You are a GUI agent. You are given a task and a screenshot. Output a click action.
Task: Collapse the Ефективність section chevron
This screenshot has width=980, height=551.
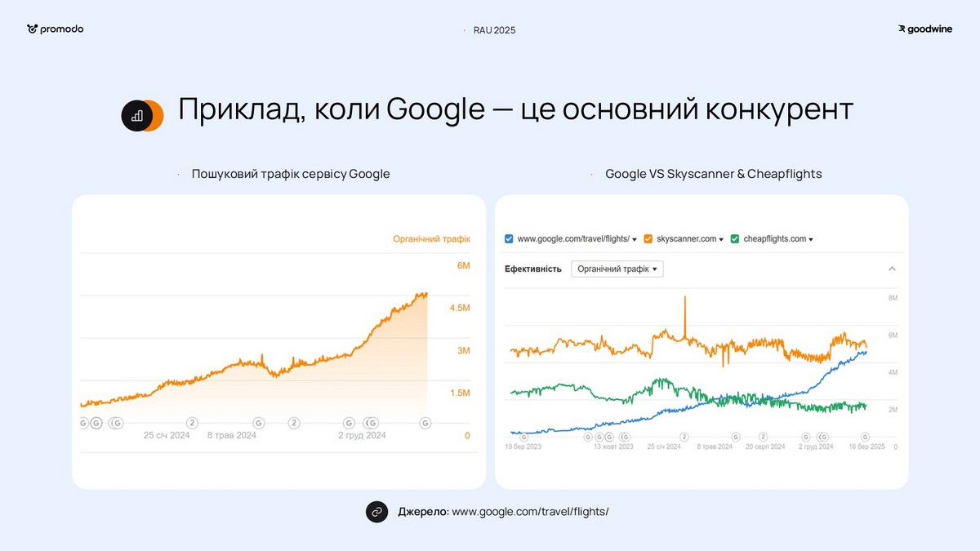(x=892, y=269)
